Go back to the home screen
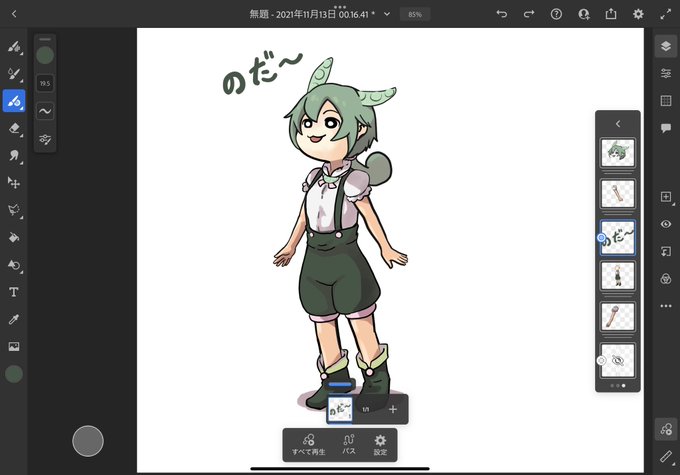The image size is (680, 475). 14,14
